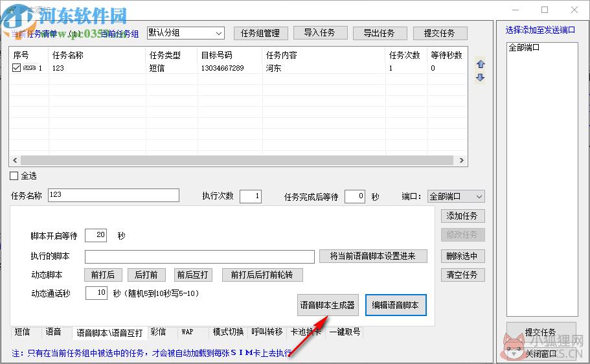Screen dimensions: 590x364
Task: Switch to the 模式切换 tab
Action: click(x=228, y=332)
